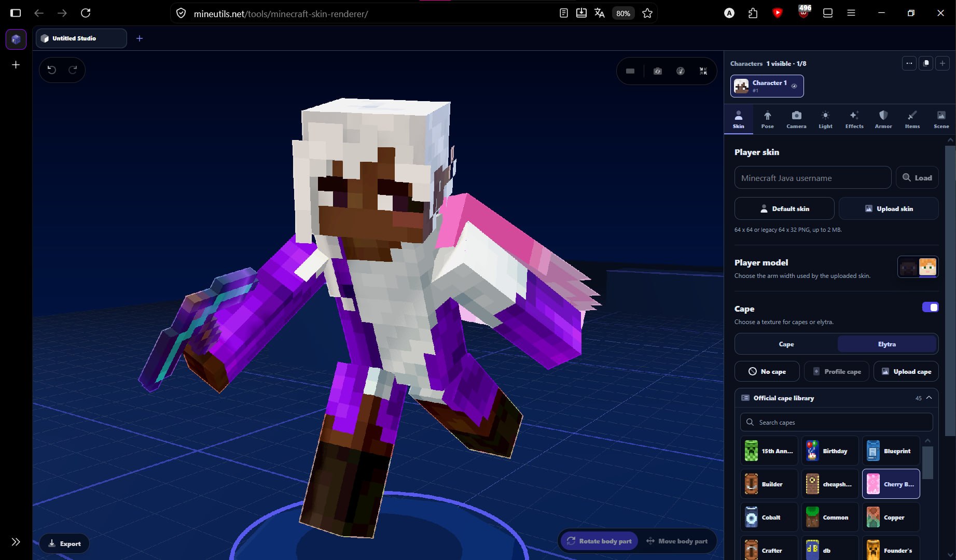Screen dimensions: 956x560
Task: Add a new studio tab
Action: [x=140, y=38]
